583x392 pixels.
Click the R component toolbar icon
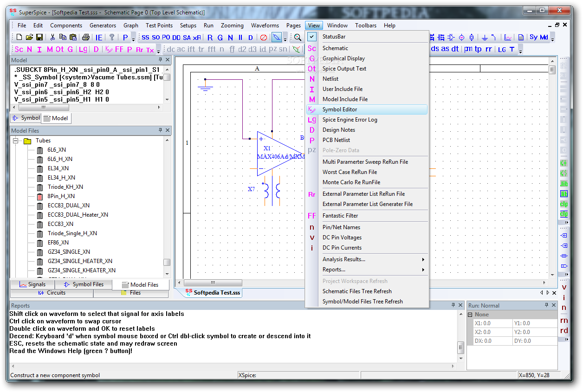pos(210,38)
